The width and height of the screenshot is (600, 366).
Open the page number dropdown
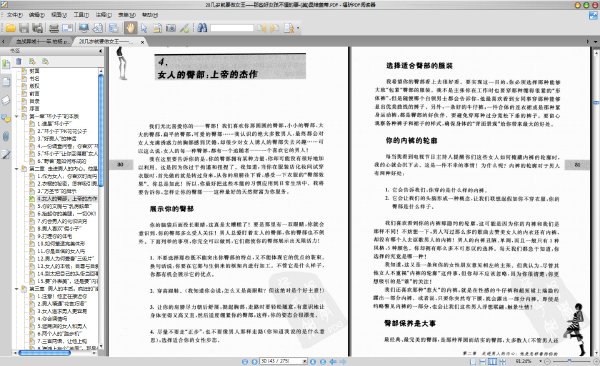(x=305, y=361)
